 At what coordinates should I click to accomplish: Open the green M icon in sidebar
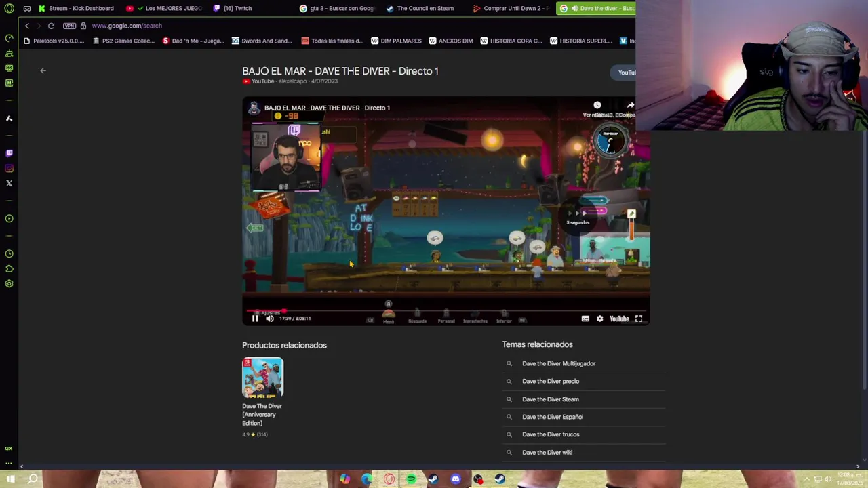(x=9, y=83)
